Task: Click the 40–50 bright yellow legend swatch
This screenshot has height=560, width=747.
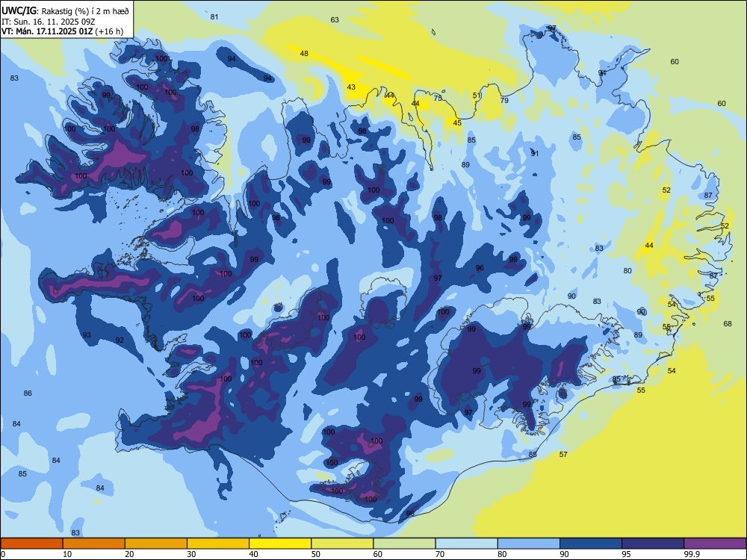Action: (280, 544)
